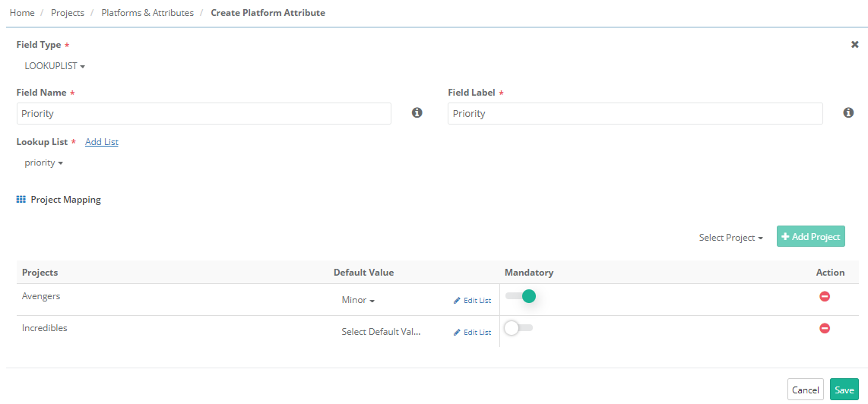Click the info icon beside Field Name
The width and height of the screenshot is (868, 404).
tap(417, 113)
